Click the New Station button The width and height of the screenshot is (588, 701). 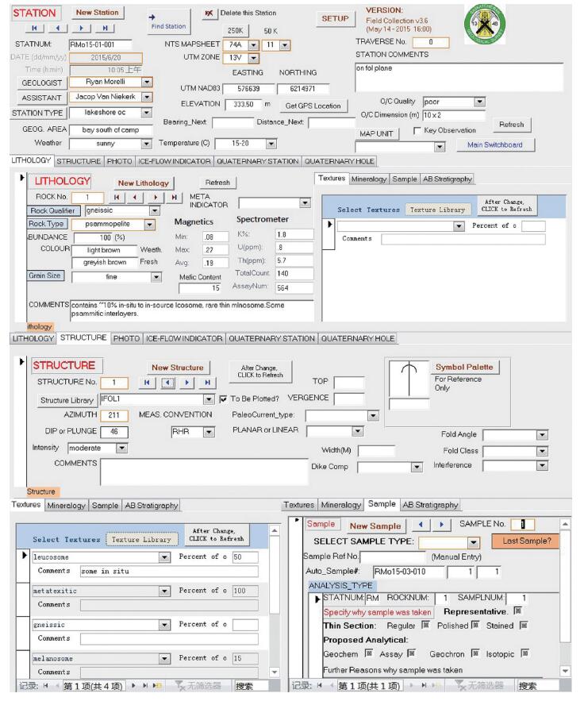pyautogui.click(x=98, y=13)
